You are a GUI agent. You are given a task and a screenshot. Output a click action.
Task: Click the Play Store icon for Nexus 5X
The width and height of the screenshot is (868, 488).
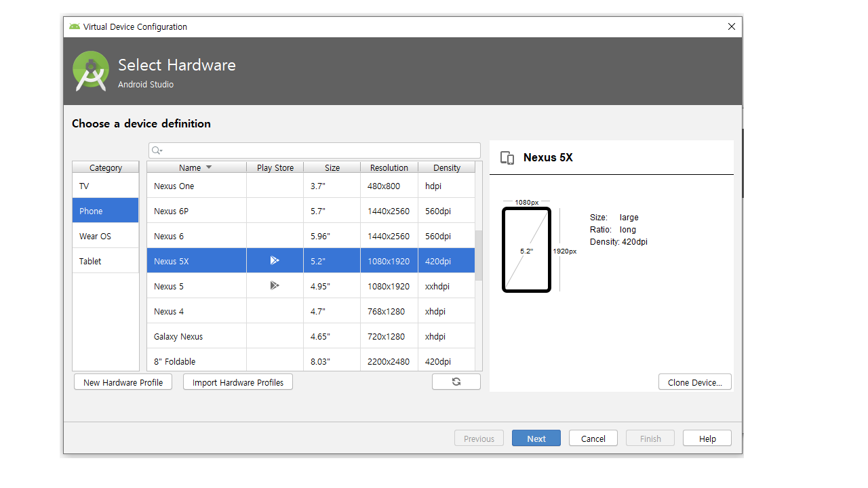click(275, 260)
